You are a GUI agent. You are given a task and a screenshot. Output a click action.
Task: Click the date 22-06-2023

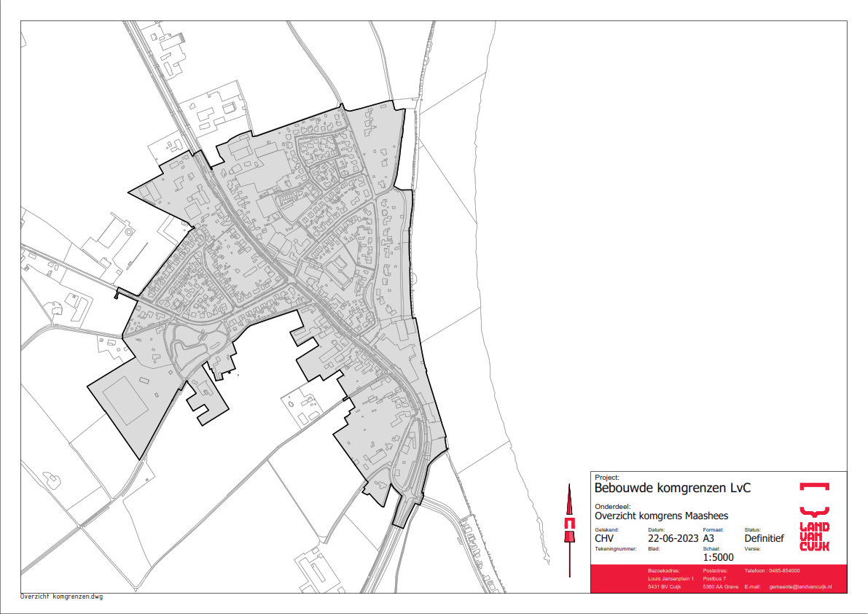pos(672,539)
